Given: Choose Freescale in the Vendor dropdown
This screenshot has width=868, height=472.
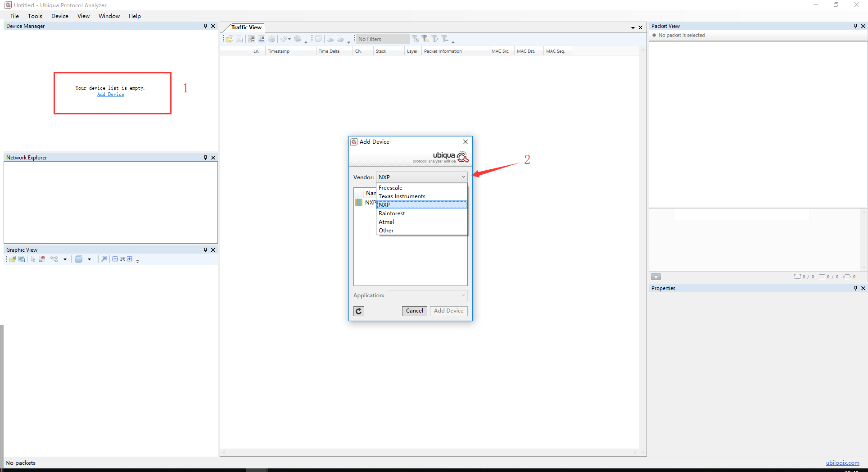Looking at the screenshot, I should (x=390, y=188).
